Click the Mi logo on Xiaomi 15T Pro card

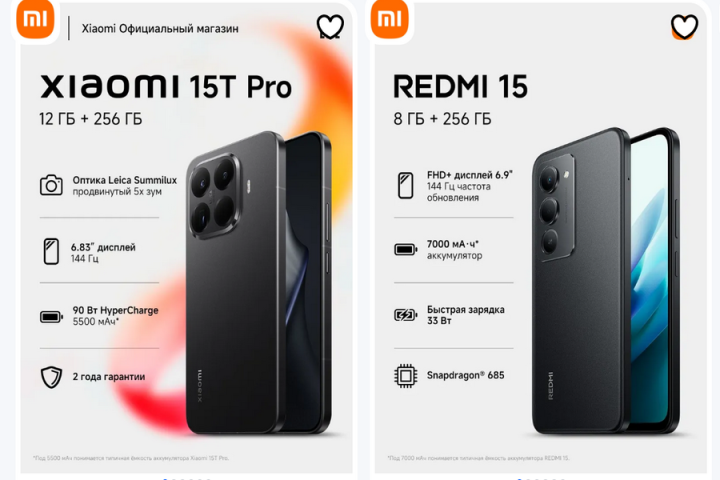pyautogui.click(x=35, y=18)
